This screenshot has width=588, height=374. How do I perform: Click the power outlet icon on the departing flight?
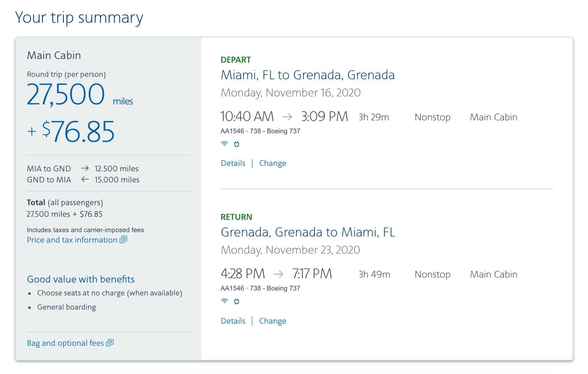pos(237,144)
